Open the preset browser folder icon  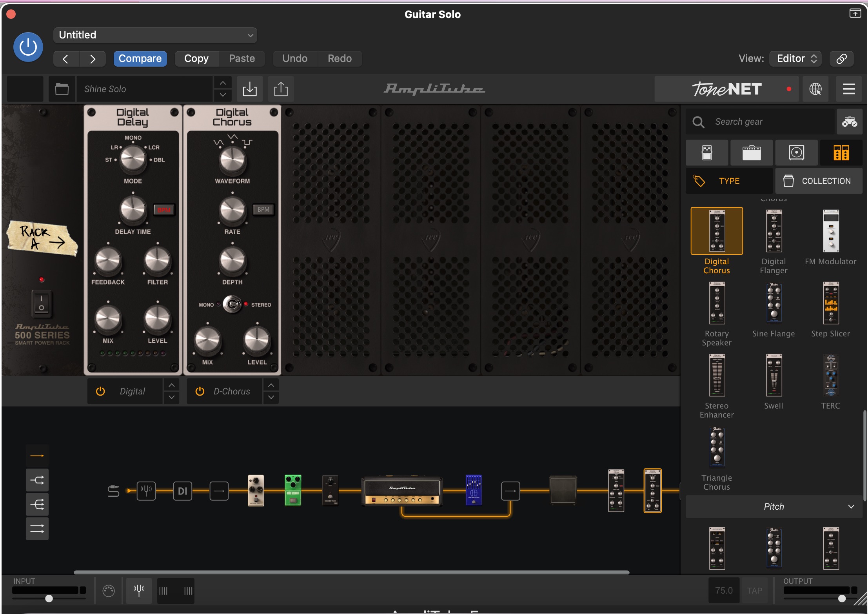pos(62,89)
